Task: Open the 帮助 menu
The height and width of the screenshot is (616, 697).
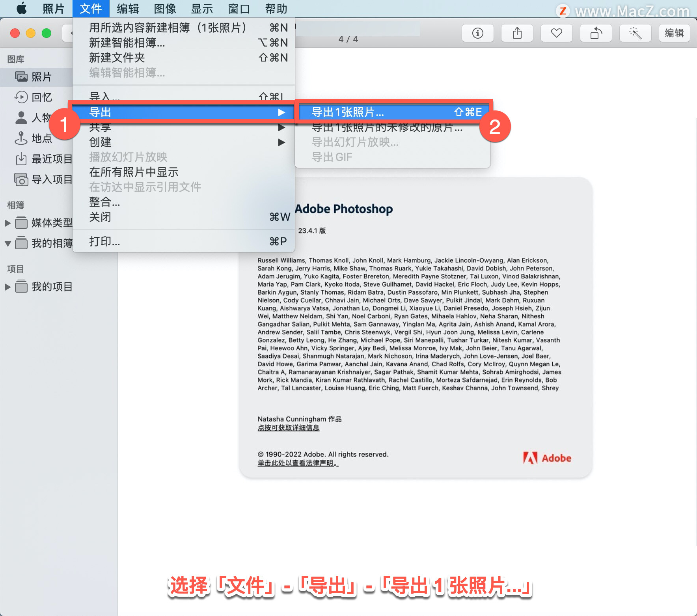Action: click(x=276, y=8)
